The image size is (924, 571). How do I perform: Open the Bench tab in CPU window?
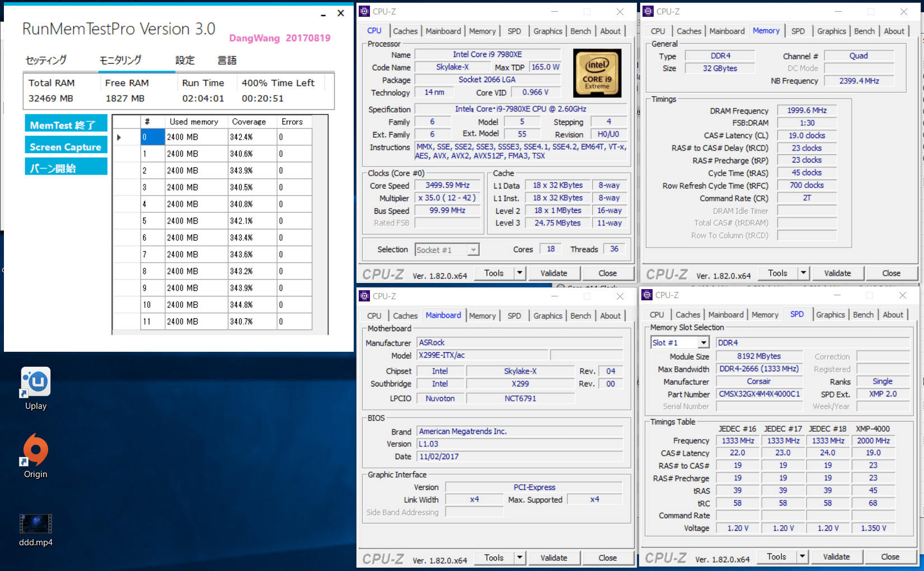(580, 31)
